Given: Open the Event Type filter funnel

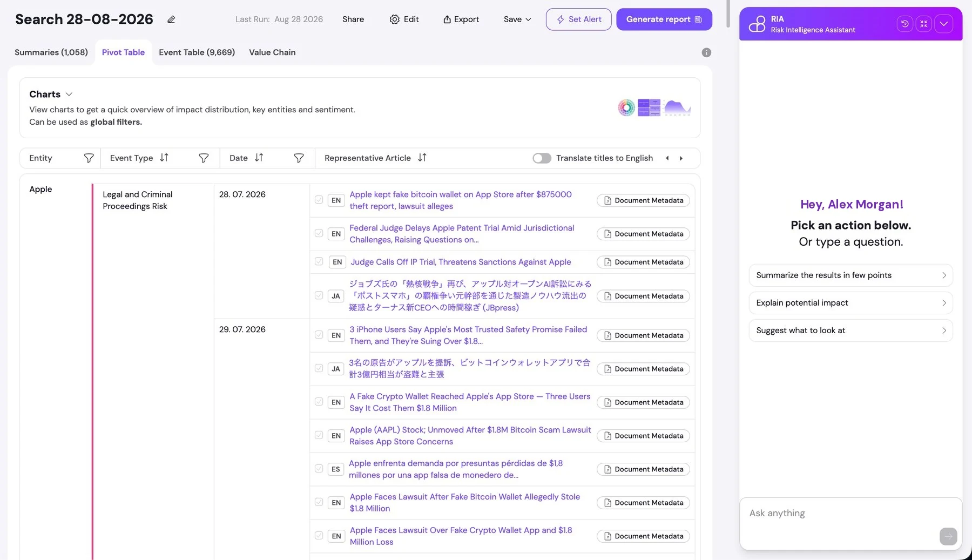Looking at the screenshot, I should pos(204,158).
